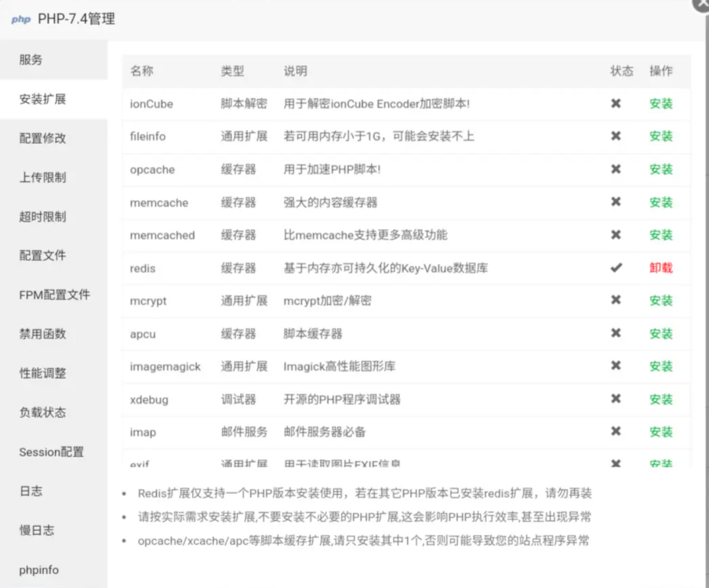Install the imagemagick extension
This screenshot has width=709, height=588.
pos(661,367)
